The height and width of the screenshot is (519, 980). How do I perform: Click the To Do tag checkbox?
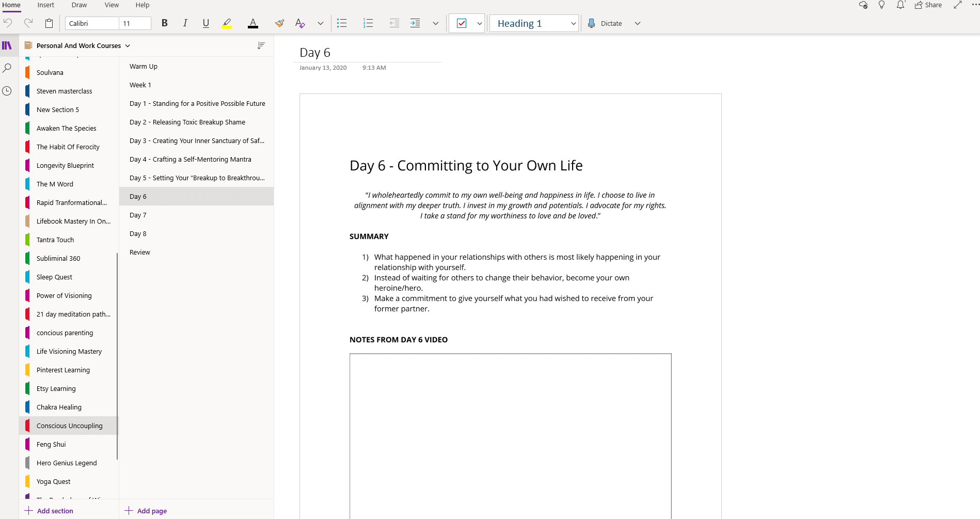point(462,23)
